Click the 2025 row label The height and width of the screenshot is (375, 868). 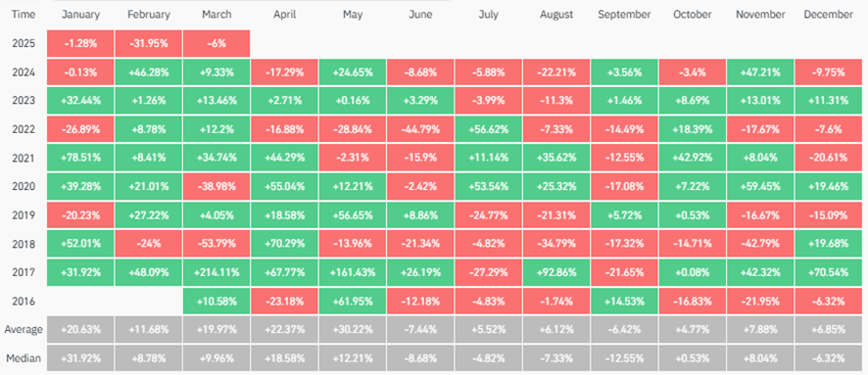pyautogui.click(x=23, y=43)
